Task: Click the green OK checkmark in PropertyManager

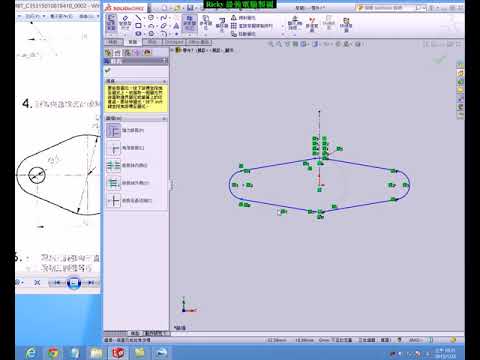Action: [108, 70]
